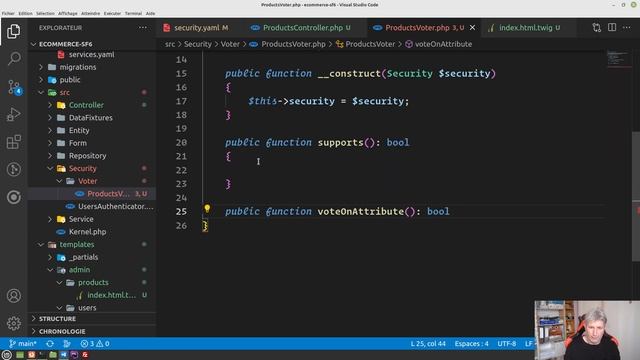Click synchronize changes icon in status bar
The image size is (640, 360).
coord(50,344)
